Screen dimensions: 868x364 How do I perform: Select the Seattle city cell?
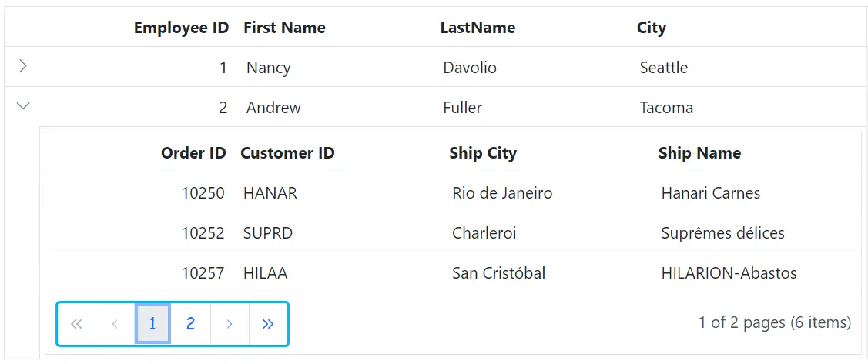click(663, 68)
